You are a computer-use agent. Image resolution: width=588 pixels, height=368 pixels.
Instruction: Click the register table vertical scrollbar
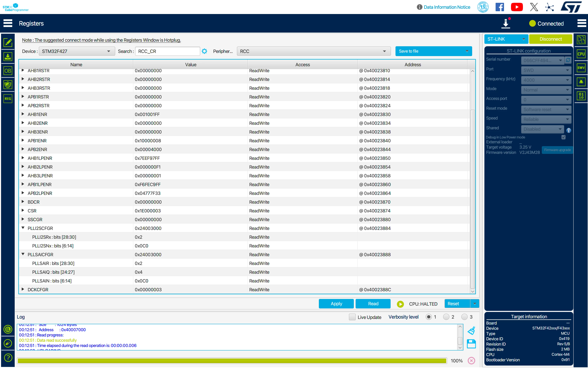(472, 199)
